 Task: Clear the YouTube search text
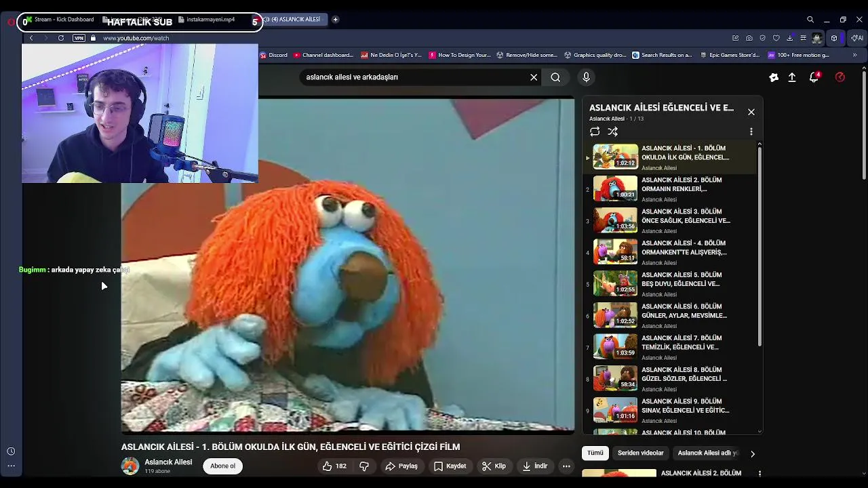tap(534, 77)
